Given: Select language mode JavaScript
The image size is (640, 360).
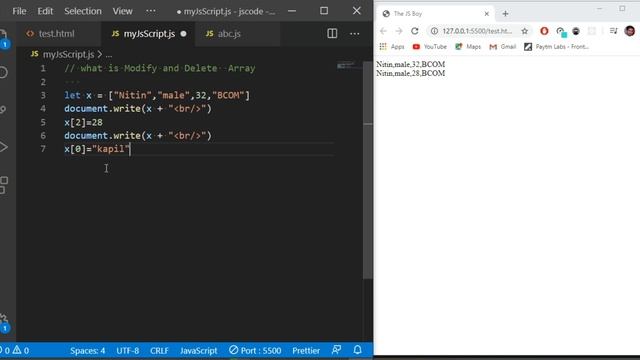Looking at the screenshot, I should (x=199, y=351).
